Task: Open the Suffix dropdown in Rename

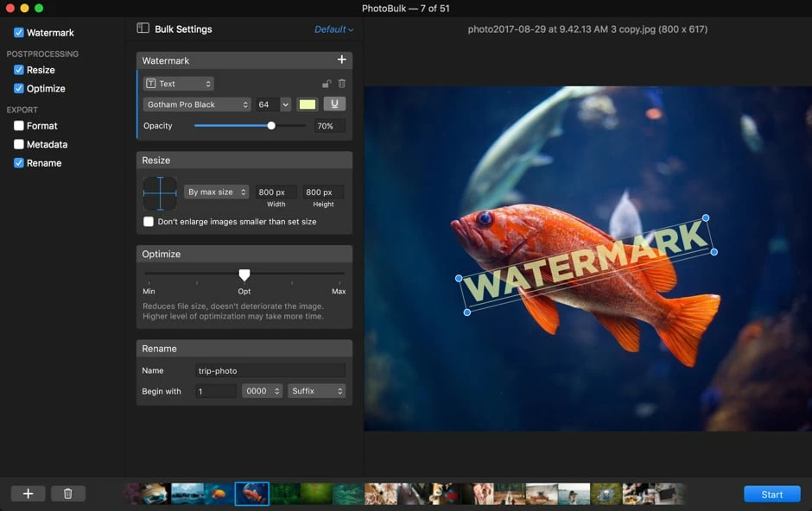Action: click(317, 391)
